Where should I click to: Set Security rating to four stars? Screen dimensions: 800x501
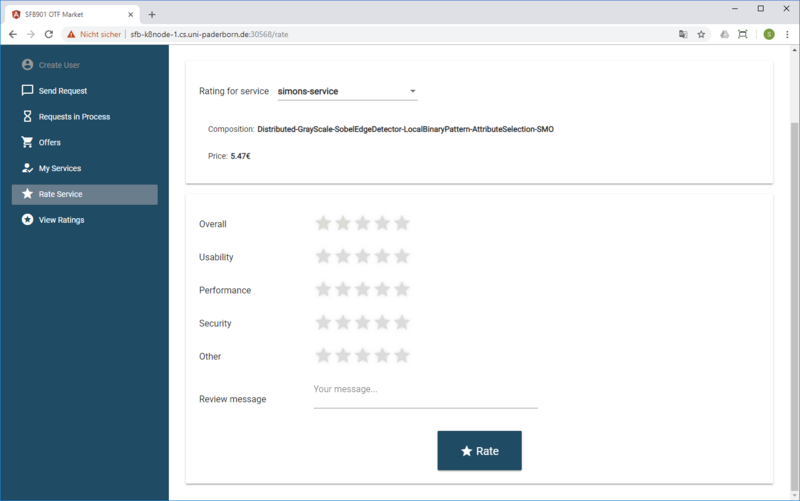(x=382, y=322)
